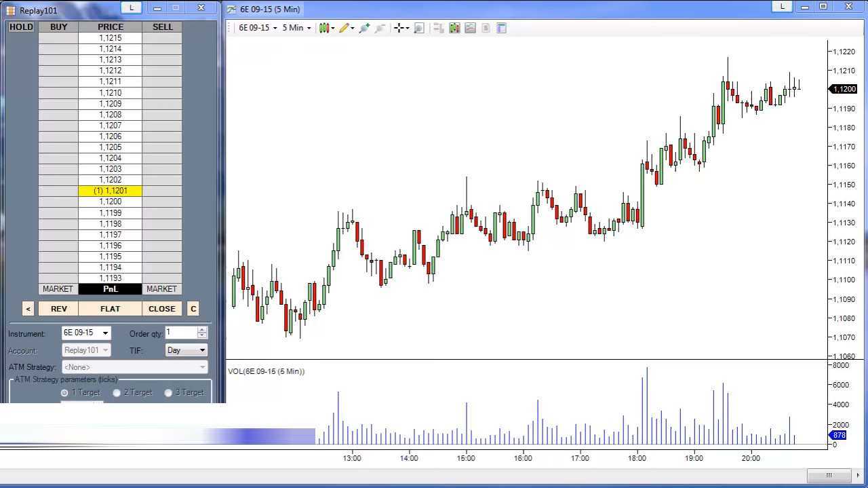Open the magnifier zoom frame icon
Screen dimensions: 868x488
pos(419,28)
